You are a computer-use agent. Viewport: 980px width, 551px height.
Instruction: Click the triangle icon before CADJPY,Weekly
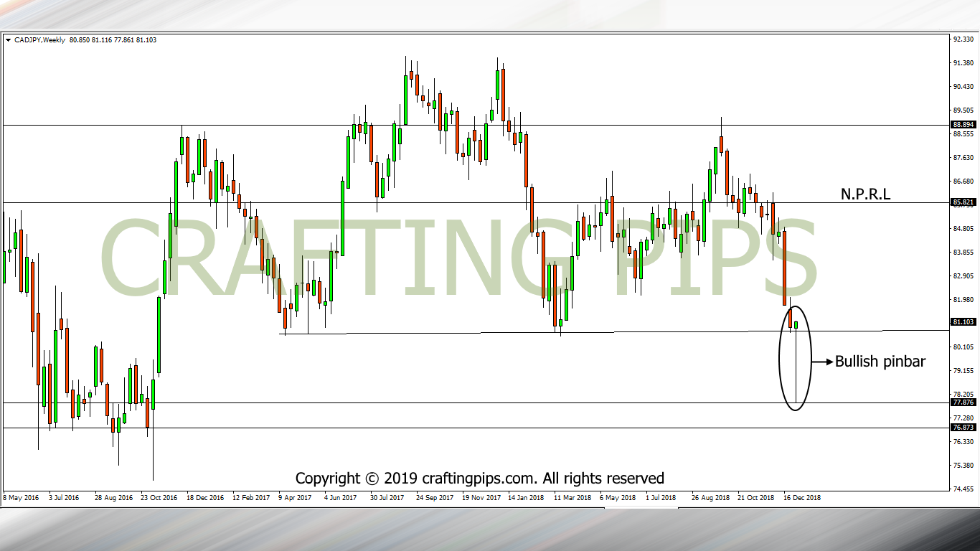pos(8,40)
